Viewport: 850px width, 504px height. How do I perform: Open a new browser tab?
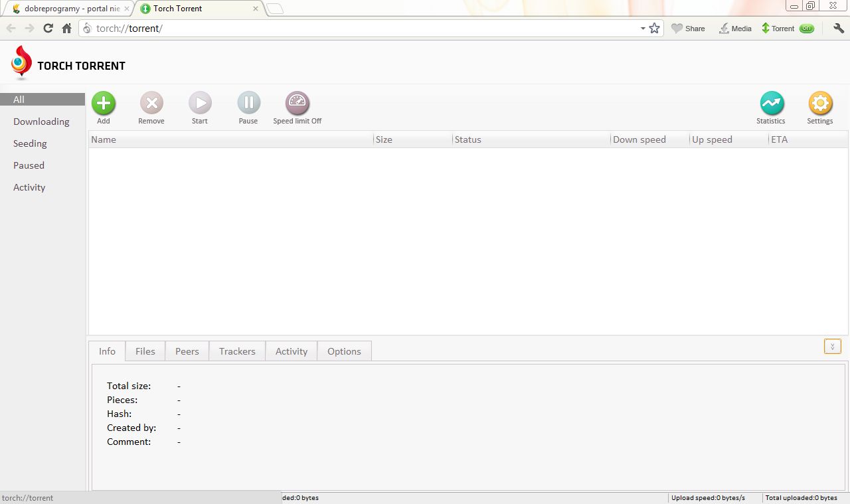275,9
